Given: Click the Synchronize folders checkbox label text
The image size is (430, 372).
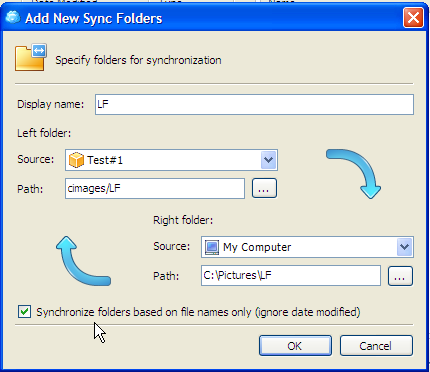Looking at the screenshot, I should tap(198, 312).
